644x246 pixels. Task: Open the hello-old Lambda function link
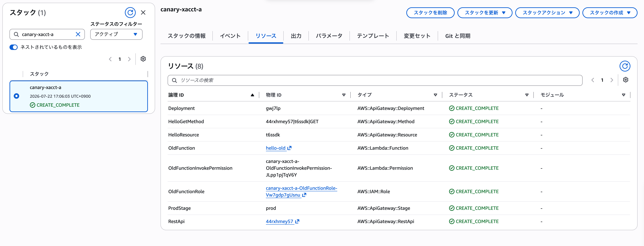click(276, 148)
